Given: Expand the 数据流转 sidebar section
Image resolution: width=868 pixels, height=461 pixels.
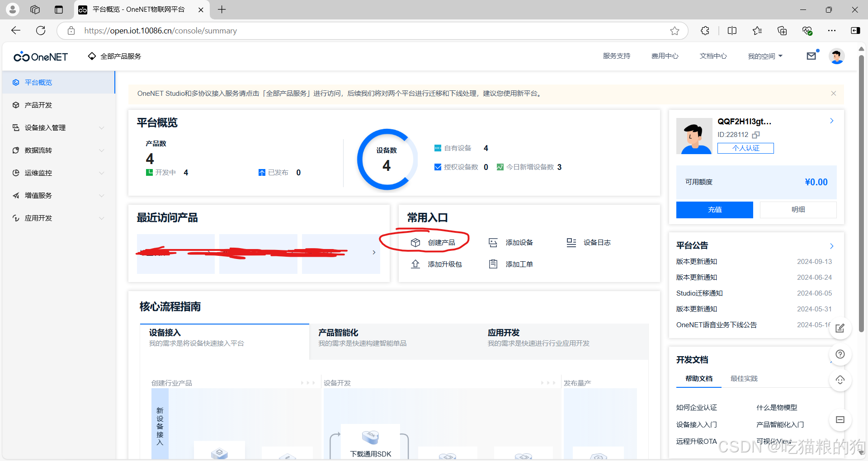Looking at the screenshot, I should [39, 150].
